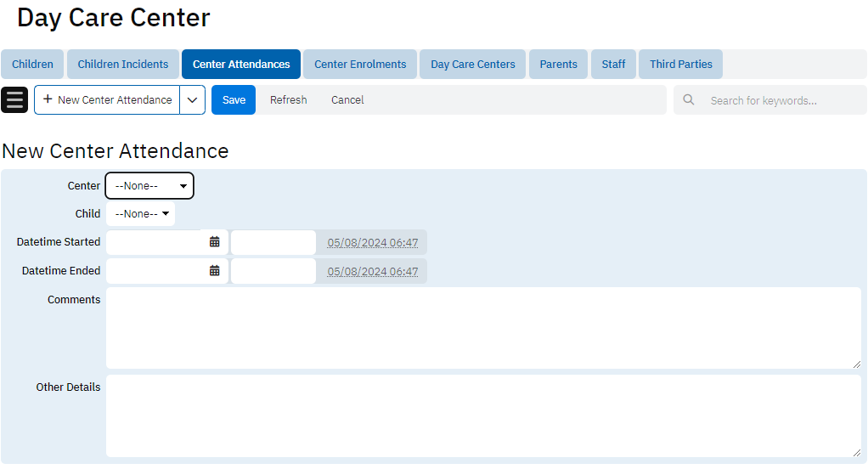Click the New Center Attendance button

tap(107, 99)
